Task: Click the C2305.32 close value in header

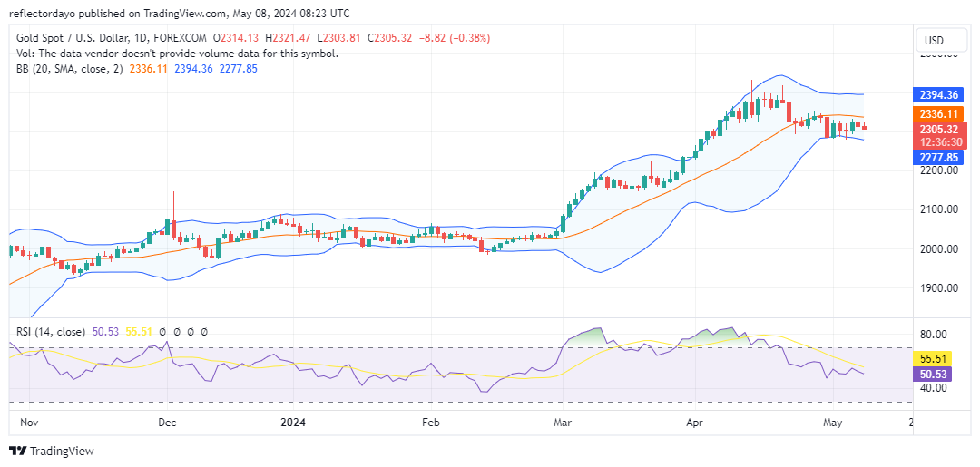Action: (389, 38)
